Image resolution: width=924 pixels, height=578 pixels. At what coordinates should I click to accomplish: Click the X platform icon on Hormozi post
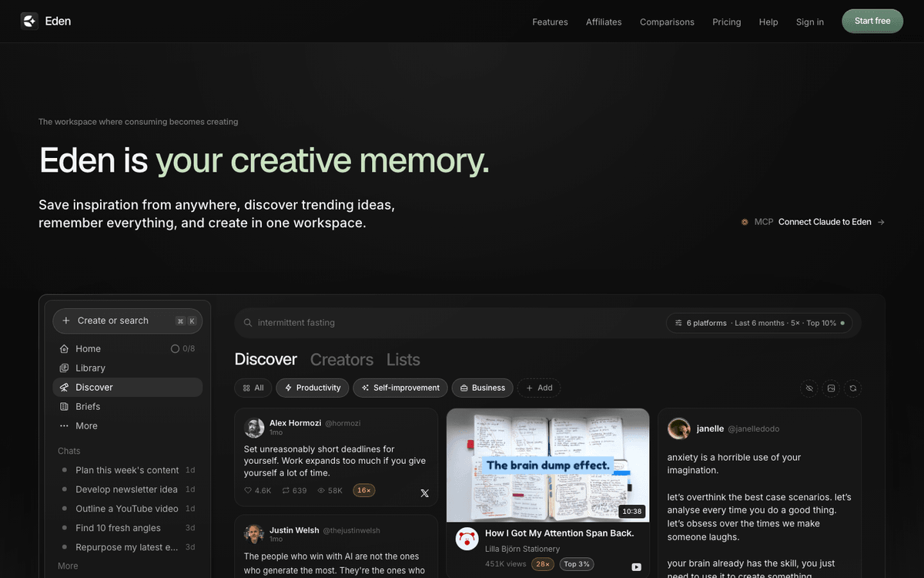coord(424,493)
